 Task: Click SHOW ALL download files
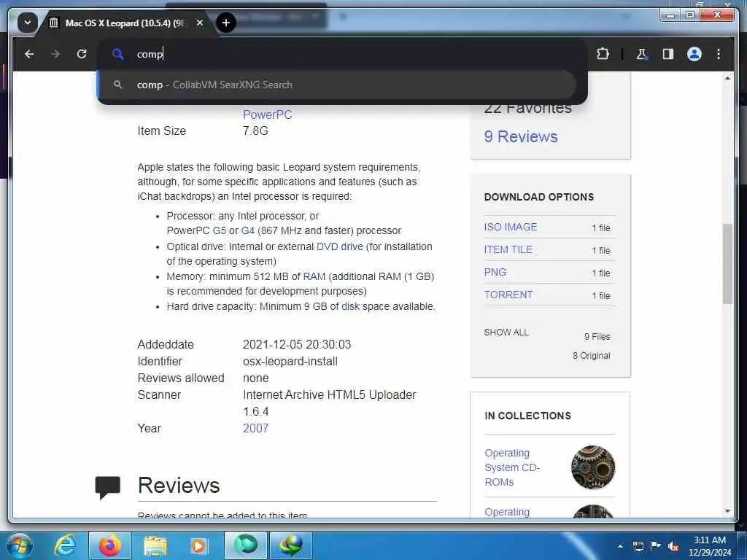pyautogui.click(x=506, y=332)
